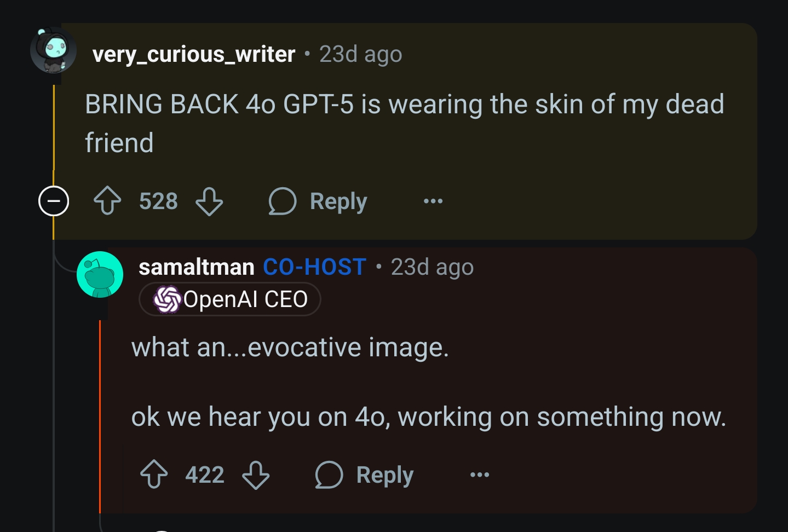Screen dimensions: 788x532
Task: Select the 'BRING BACK 4o' comment text
Action: [x=405, y=124]
